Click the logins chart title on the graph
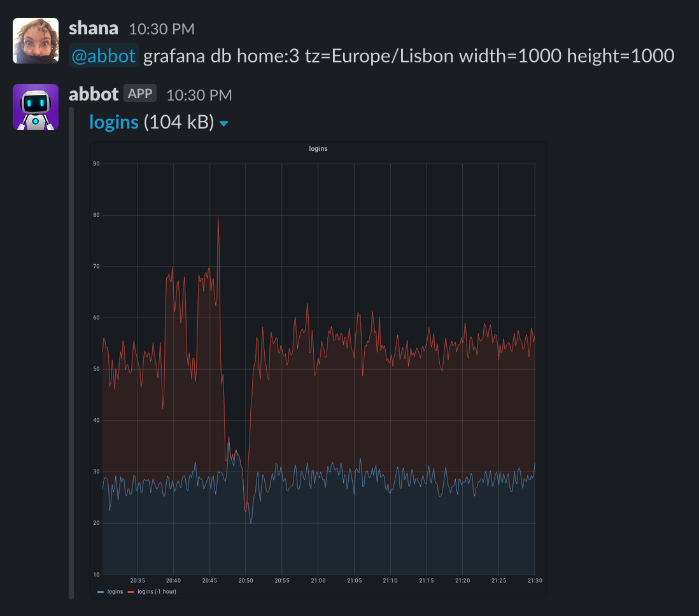The width and height of the screenshot is (699, 616). tap(318, 148)
